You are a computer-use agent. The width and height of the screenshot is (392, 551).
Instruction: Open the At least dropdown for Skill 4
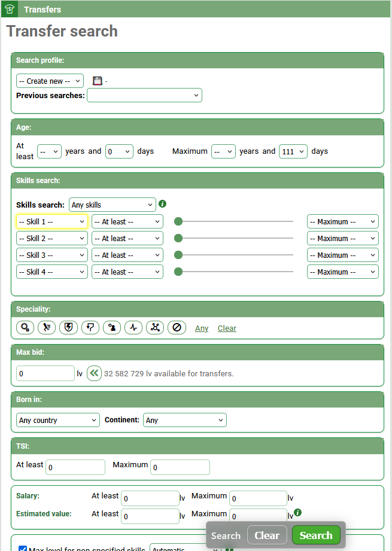[x=127, y=272]
